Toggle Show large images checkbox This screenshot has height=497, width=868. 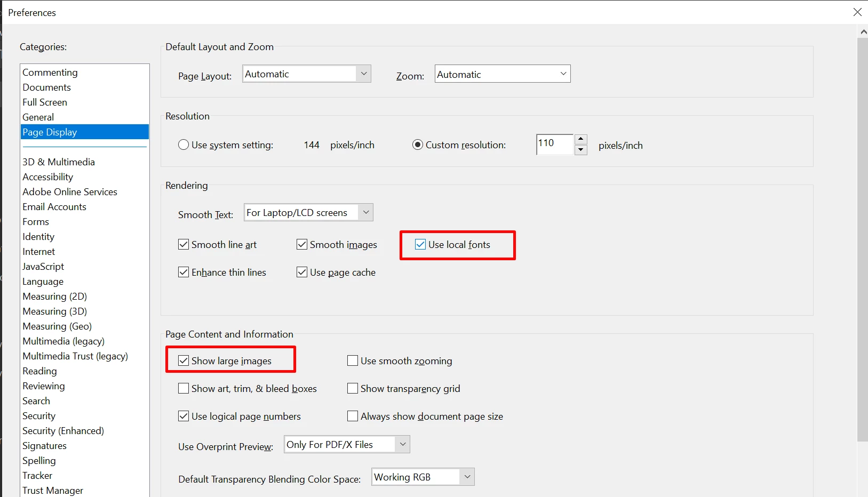point(184,360)
